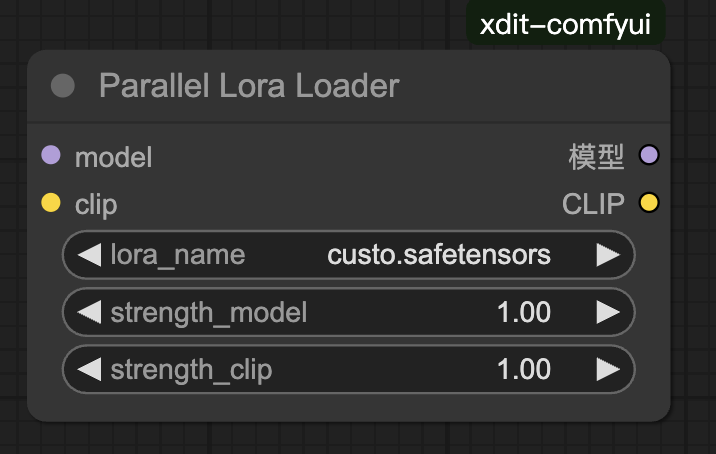Image resolution: width=716 pixels, height=454 pixels.
Task: Click the model input label
Action: point(113,157)
